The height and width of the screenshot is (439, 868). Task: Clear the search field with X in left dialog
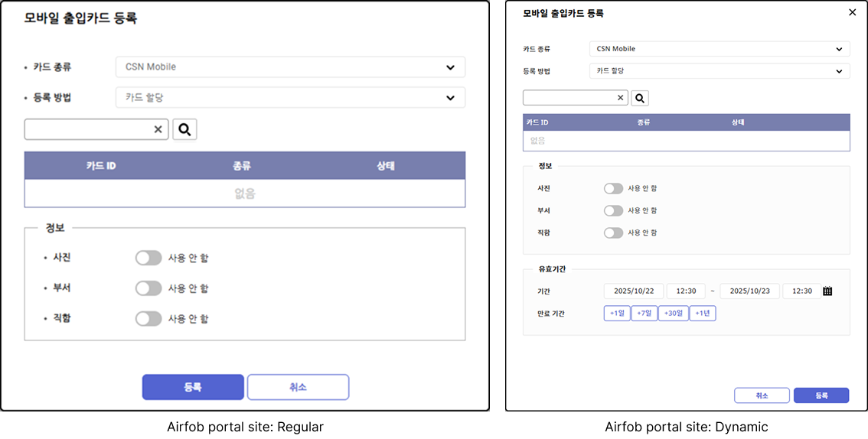coord(158,129)
